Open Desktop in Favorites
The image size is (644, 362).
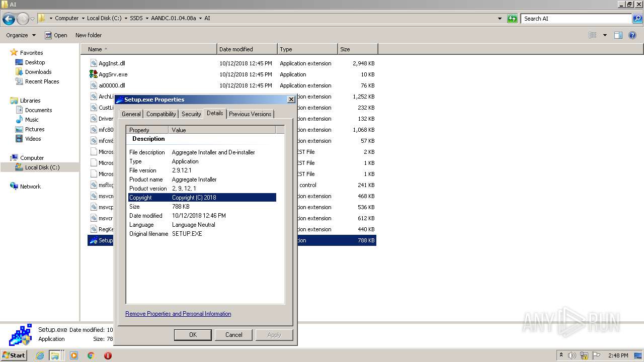tap(35, 62)
